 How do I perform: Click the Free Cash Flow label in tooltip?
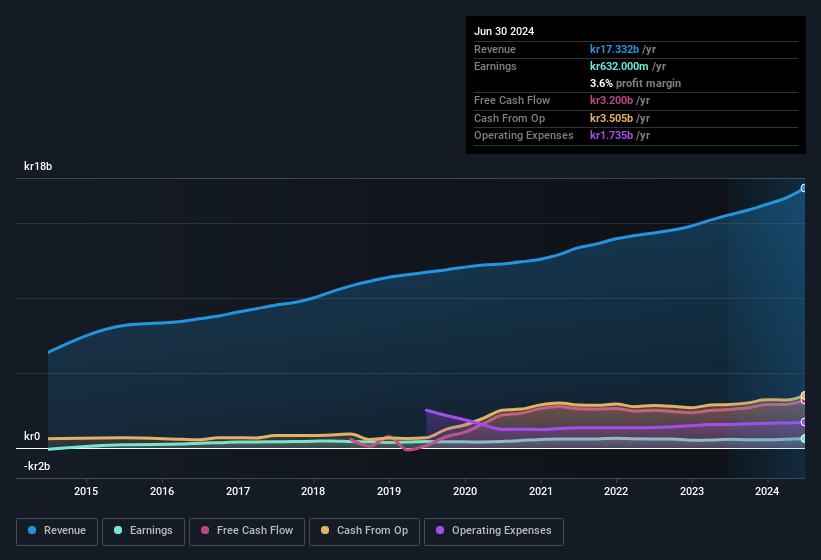coord(512,100)
